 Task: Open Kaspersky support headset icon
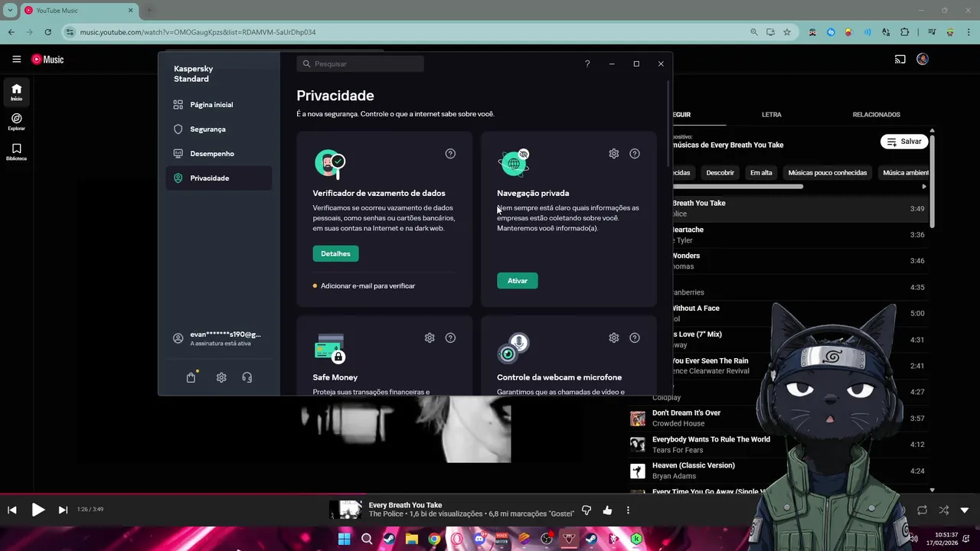[x=247, y=377]
